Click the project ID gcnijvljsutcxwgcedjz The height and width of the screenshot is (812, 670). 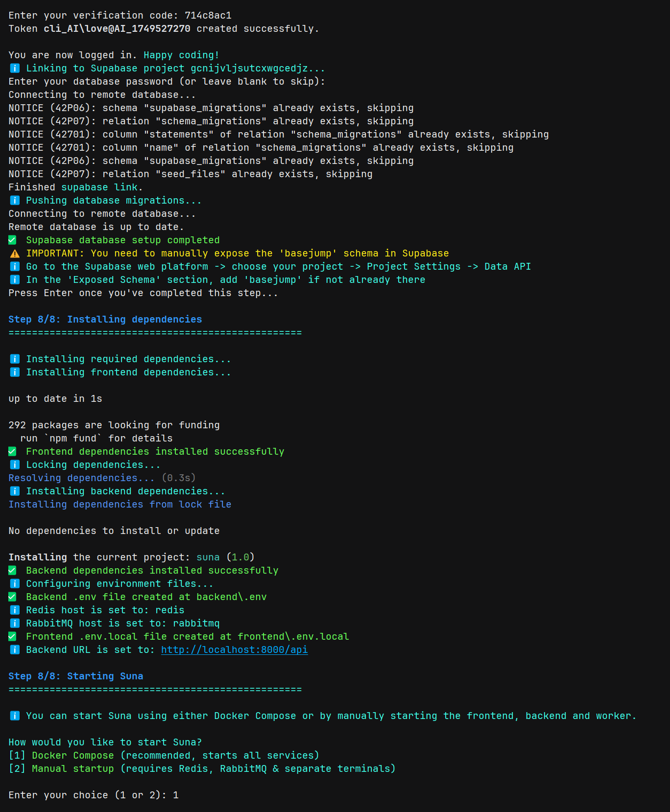tap(249, 68)
